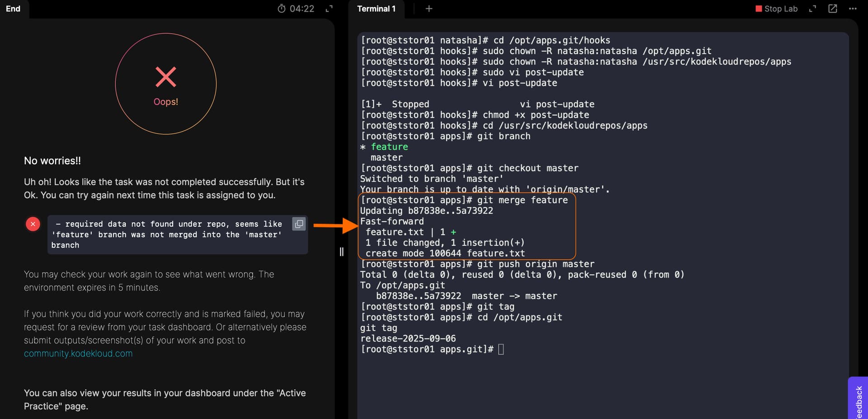Click the large Oops! X circle
This screenshot has width=868, height=419.
(166, 84)
